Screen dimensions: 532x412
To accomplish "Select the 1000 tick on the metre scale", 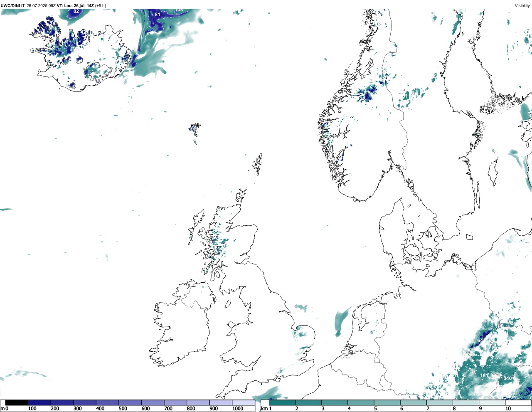I will [x=238, y=409].
